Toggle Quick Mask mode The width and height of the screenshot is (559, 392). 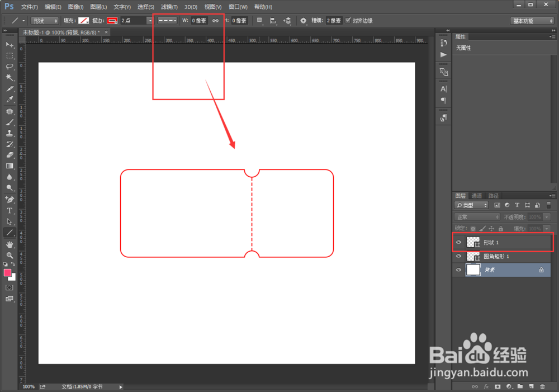(x=10, y=287)
